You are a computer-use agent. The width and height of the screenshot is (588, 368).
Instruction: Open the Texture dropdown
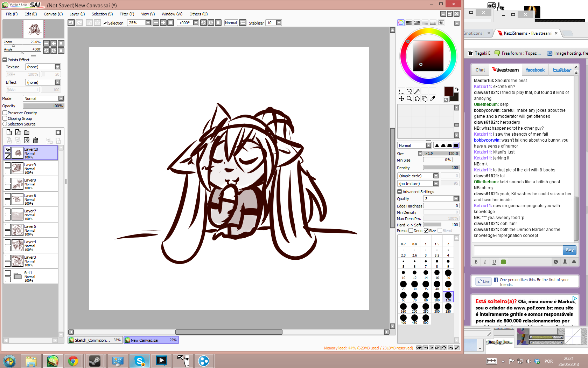(43, 67)
